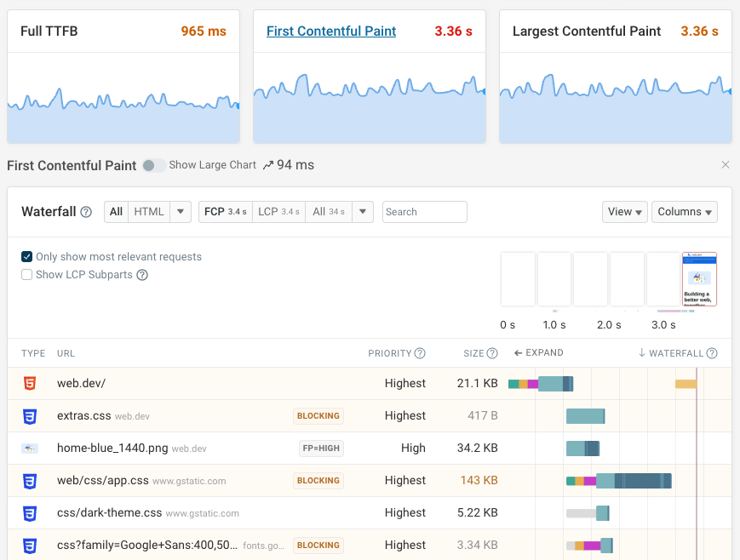Close the First Contentful Paint chart panel
This screenshot has height=560, width=740.
click(725, 165)
